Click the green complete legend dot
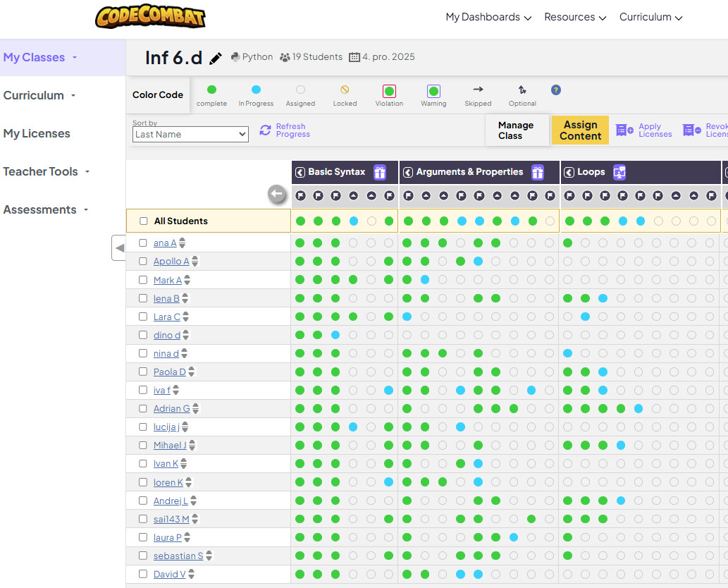Image resolution: width=728 pixels, height=588 pixels. click(x=211, y=90)
